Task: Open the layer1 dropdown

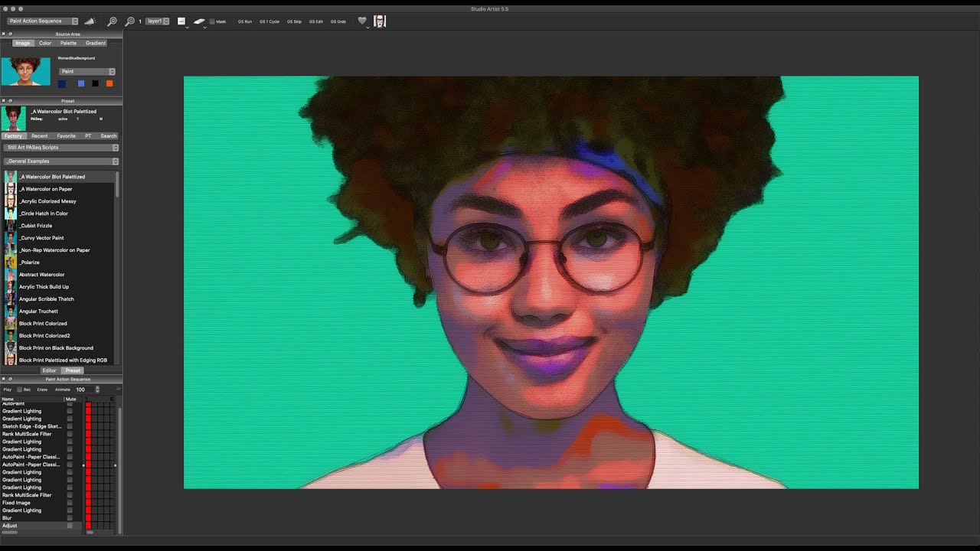Action: pyautogui.click(x=157, y=21)
